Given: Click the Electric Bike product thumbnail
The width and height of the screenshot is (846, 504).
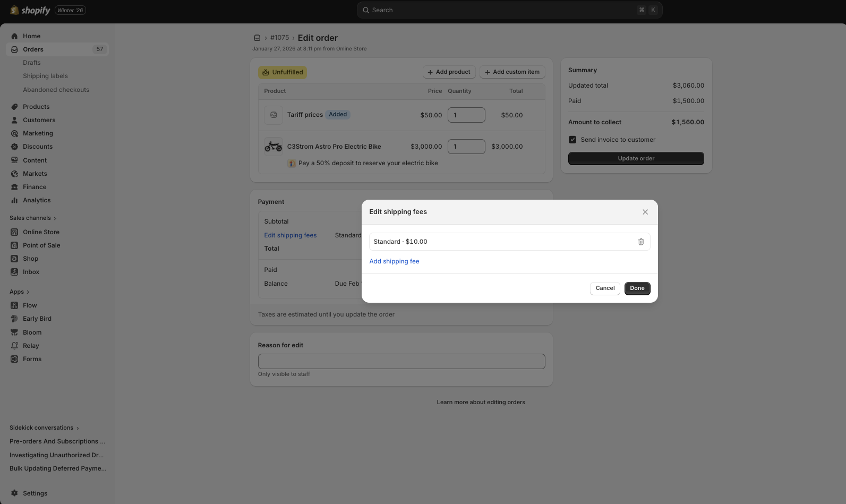Looking at the screenshot, I should 274,147.
